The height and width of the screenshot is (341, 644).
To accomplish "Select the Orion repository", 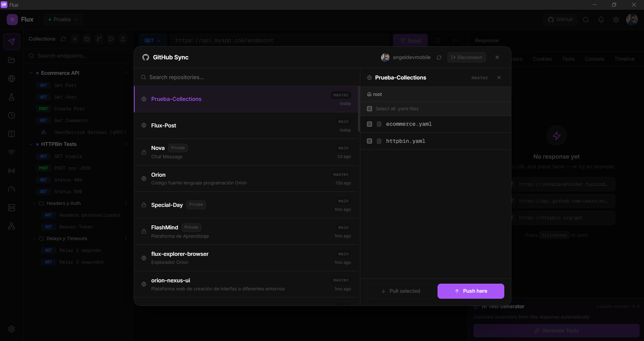I will [246, 178].
